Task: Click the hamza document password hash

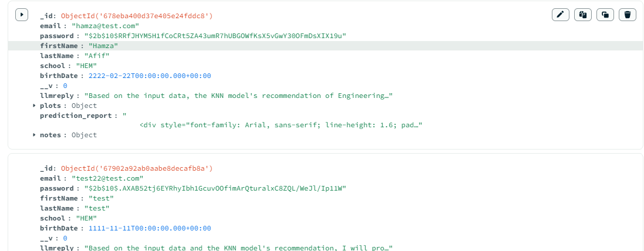Action: tap(215, 36)
